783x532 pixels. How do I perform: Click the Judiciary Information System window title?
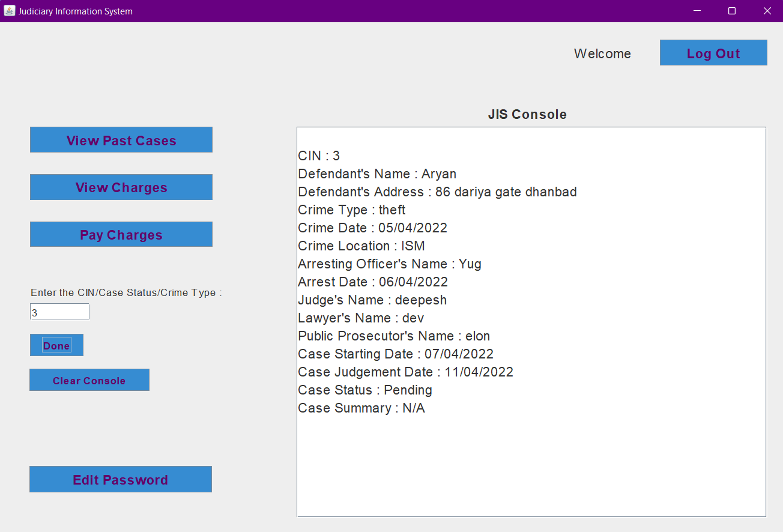76,11
